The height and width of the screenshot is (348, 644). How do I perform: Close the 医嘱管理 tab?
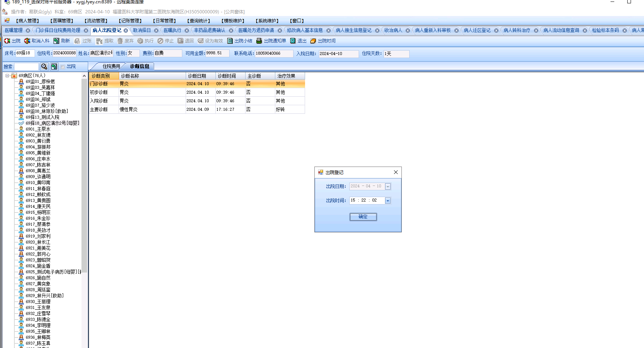[x=28, y=30]
